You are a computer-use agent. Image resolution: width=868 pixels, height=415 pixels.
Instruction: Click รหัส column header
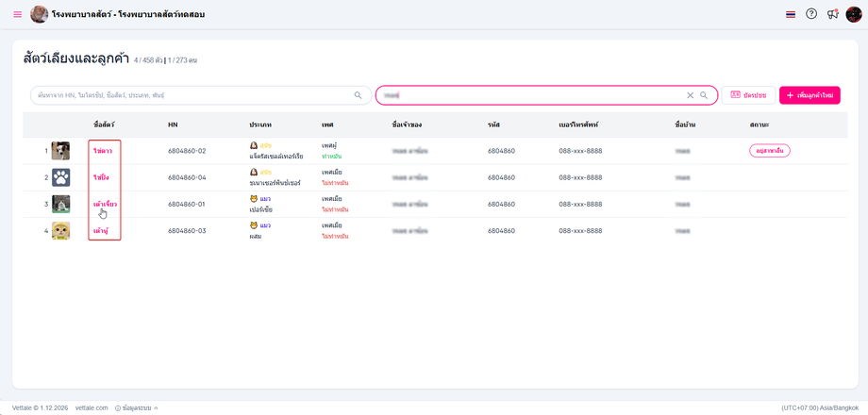coord(493,125)
